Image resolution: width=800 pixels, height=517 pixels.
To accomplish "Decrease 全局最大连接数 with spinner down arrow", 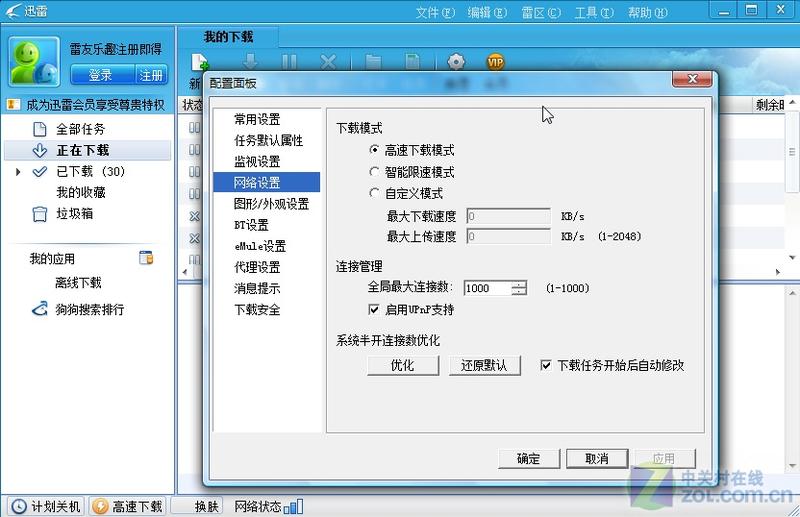I will click(519, 291).
